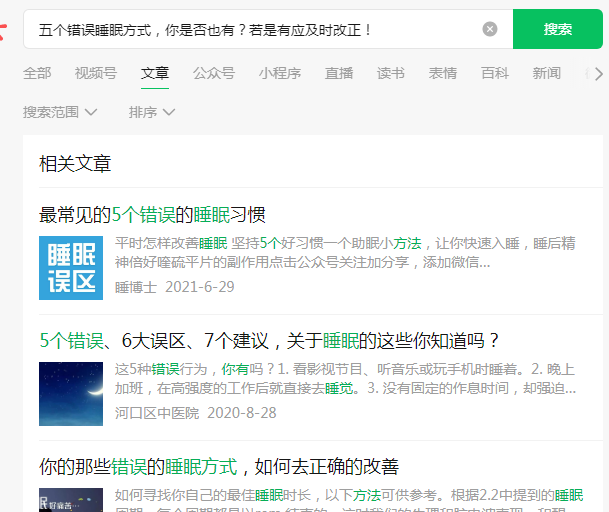Open article 最常见的5个错误的睡眠习惯
This screenshot has width=609, height=512.
(152, 215)
